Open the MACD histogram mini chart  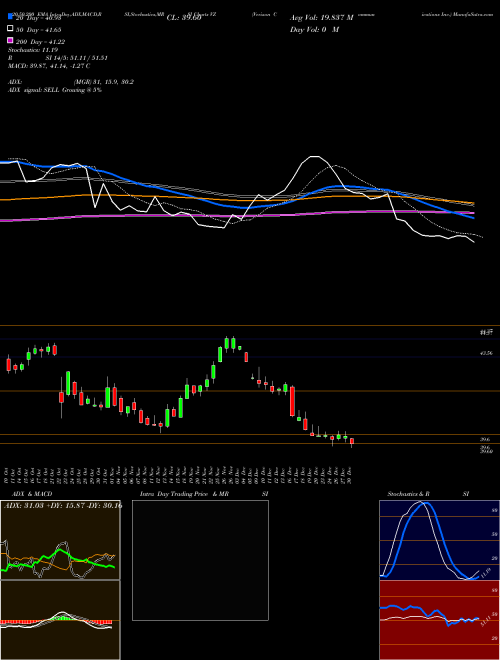coord(60,620)
